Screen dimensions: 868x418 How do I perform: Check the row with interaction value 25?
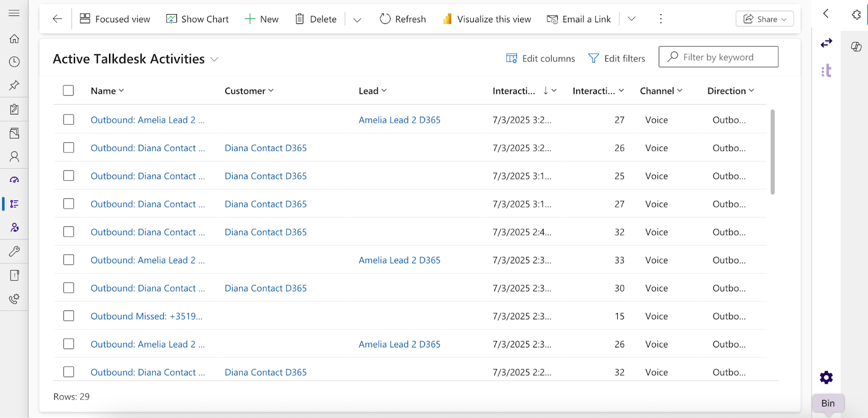68,176
